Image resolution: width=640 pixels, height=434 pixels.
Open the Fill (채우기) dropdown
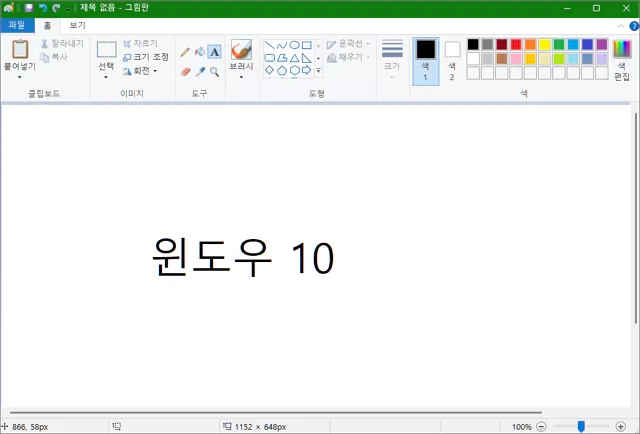tap(349, 57)
